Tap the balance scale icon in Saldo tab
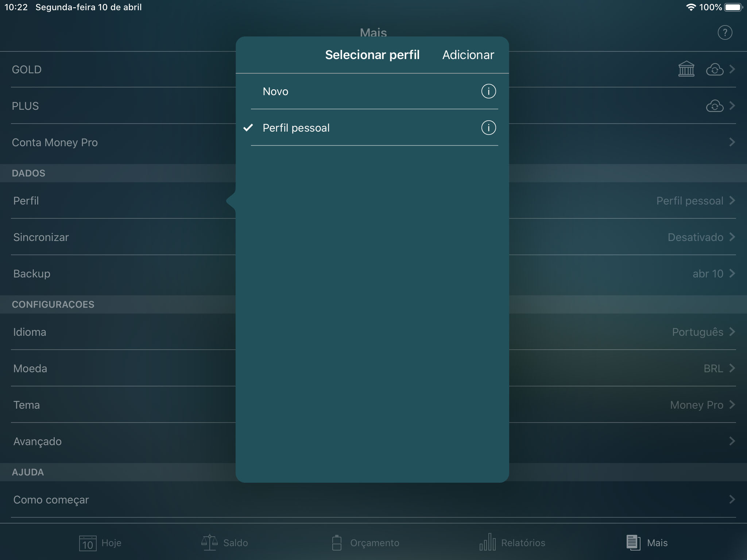 click(210, 542)
